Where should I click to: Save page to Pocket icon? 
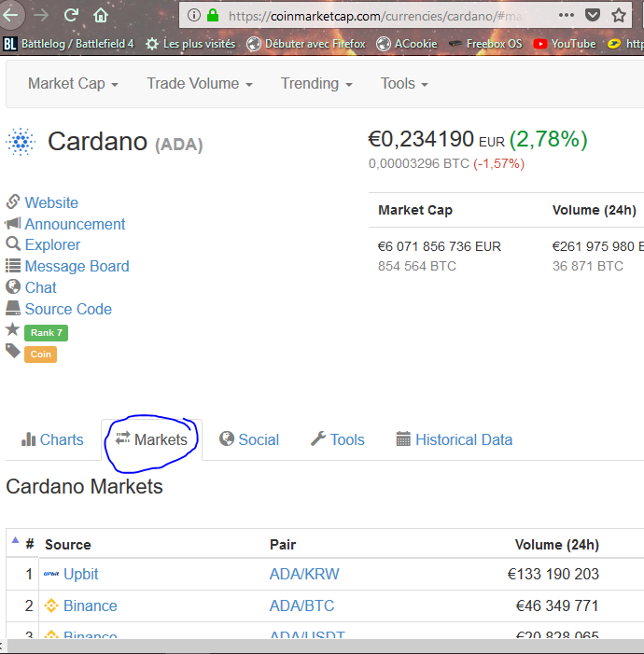tap(593, 16)
